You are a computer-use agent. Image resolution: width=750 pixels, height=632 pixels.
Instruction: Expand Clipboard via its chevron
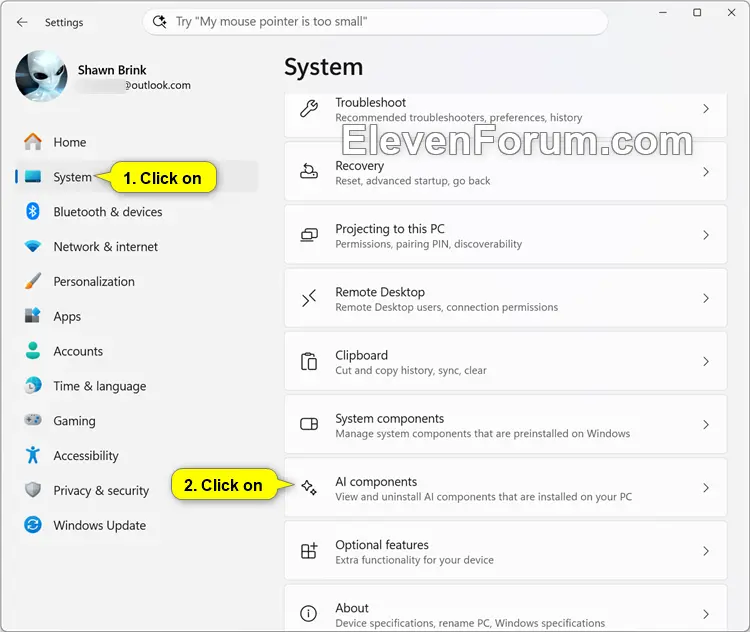click(x=706, y=361)
